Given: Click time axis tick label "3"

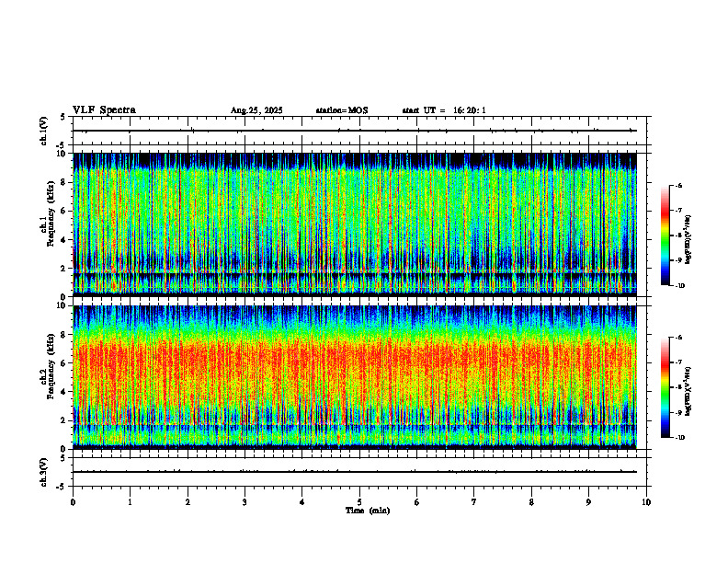Looking at the screenshot, I should click(245, 502).
